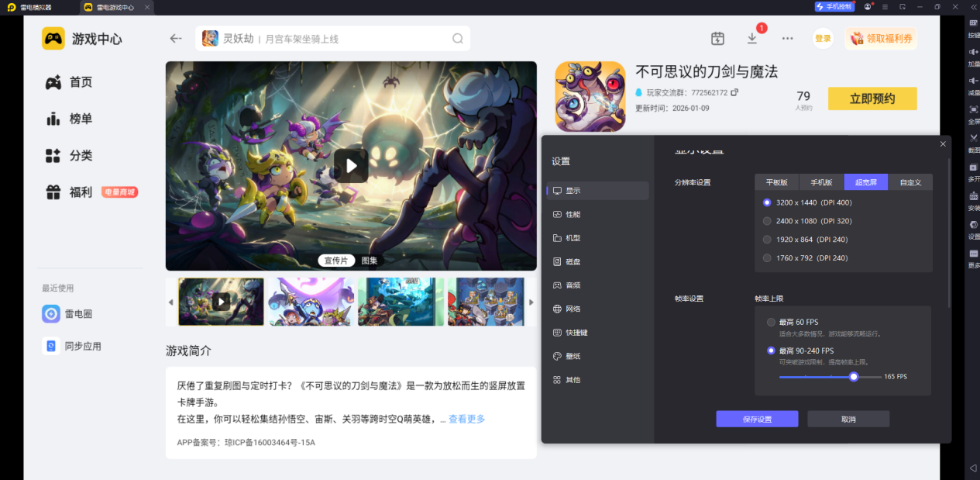Open 快捷键 settings category
Image resolution: width=980 pixels, height=480 pixels.
598,333
